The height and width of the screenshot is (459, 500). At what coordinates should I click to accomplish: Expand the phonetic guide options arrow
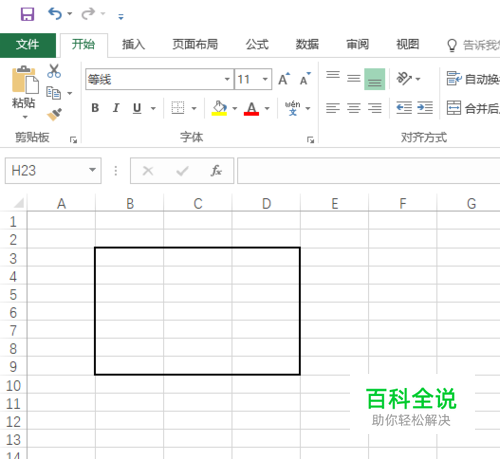tap(308, 108)
